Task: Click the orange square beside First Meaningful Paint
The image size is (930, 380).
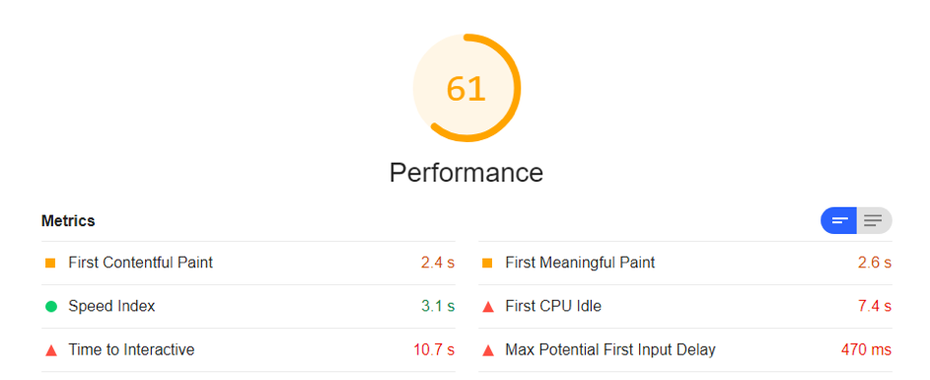Action: 488,263
